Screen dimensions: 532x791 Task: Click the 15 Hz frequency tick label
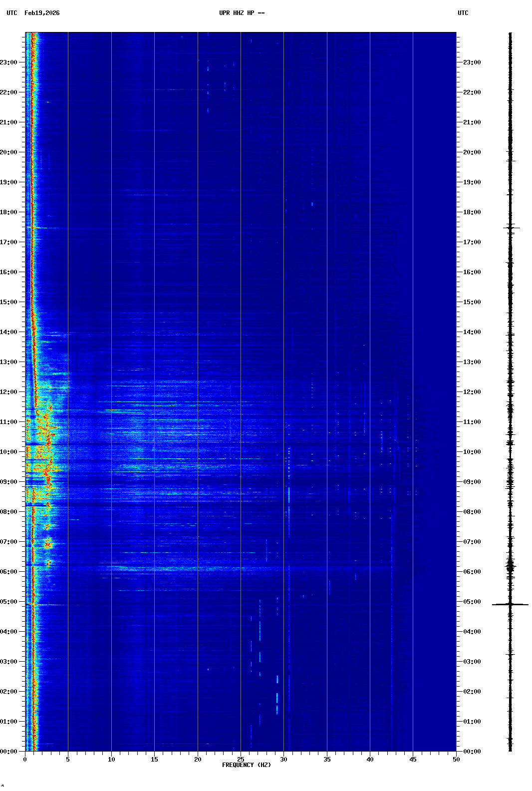[154, 760]
